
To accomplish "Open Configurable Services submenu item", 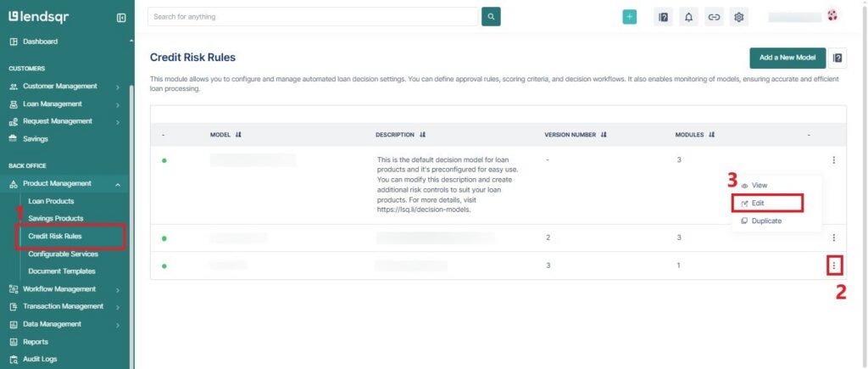I will pyautogui.click(x=63, y=254).
